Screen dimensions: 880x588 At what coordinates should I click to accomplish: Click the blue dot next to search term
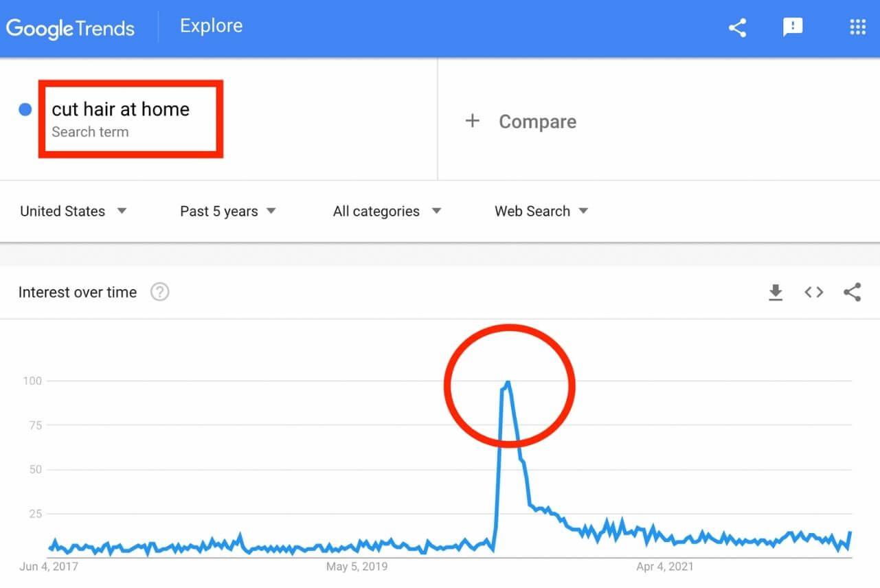pyautogui.click(x=25, y=109)
